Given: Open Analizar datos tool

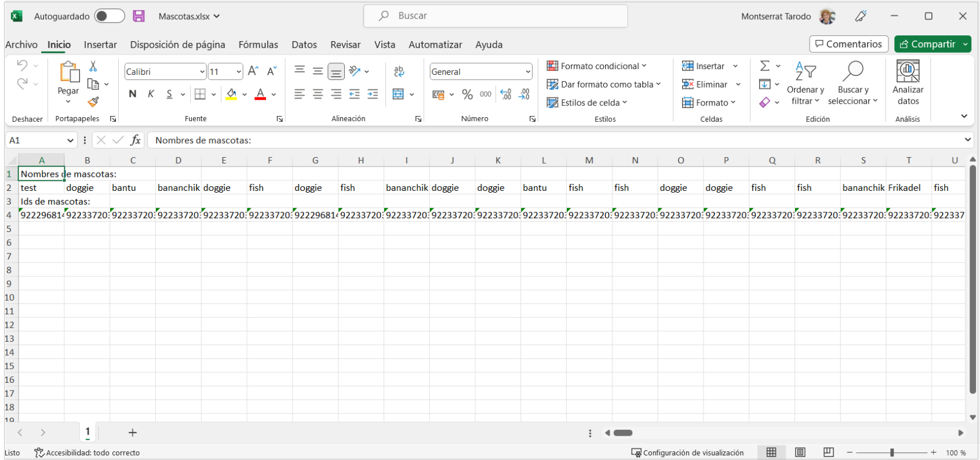Looking at the screenshot, I should point(908,83).
